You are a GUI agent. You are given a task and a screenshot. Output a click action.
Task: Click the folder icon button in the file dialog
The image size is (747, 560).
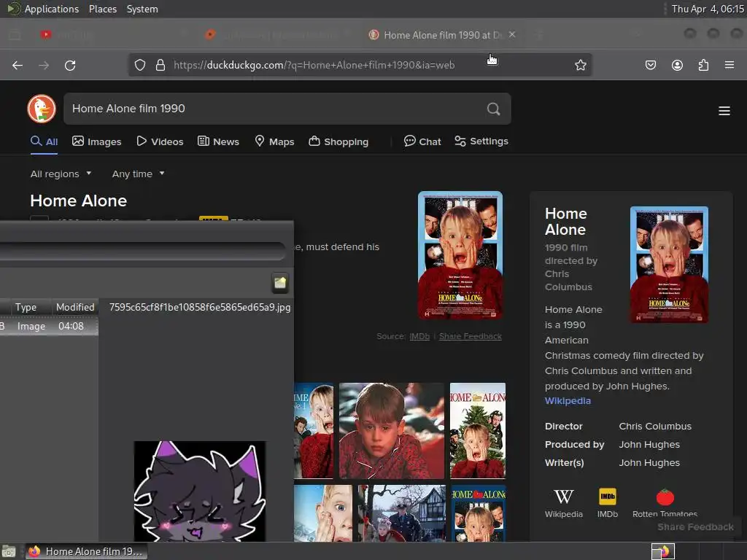pyautogui.click(x=280, y=283)
